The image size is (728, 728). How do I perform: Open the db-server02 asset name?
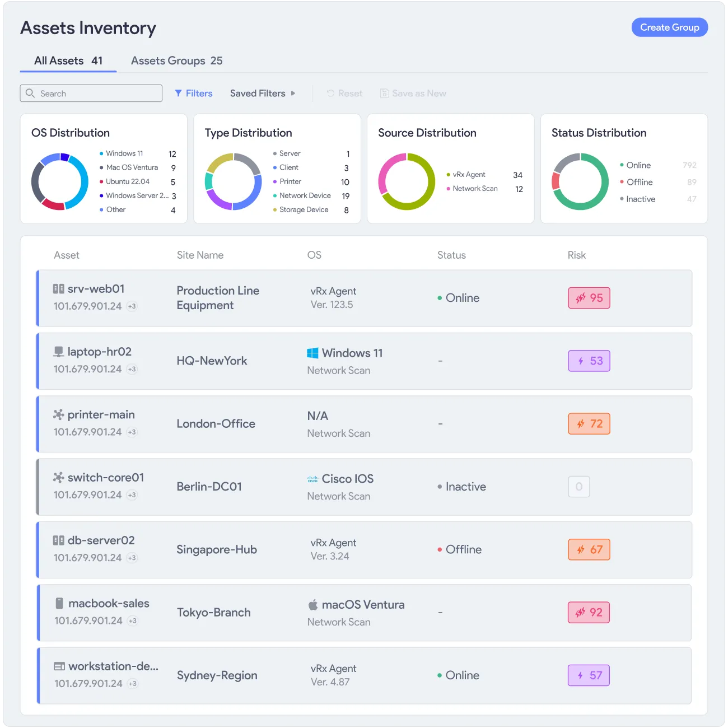pyautogui.click(x=101, y=540)
